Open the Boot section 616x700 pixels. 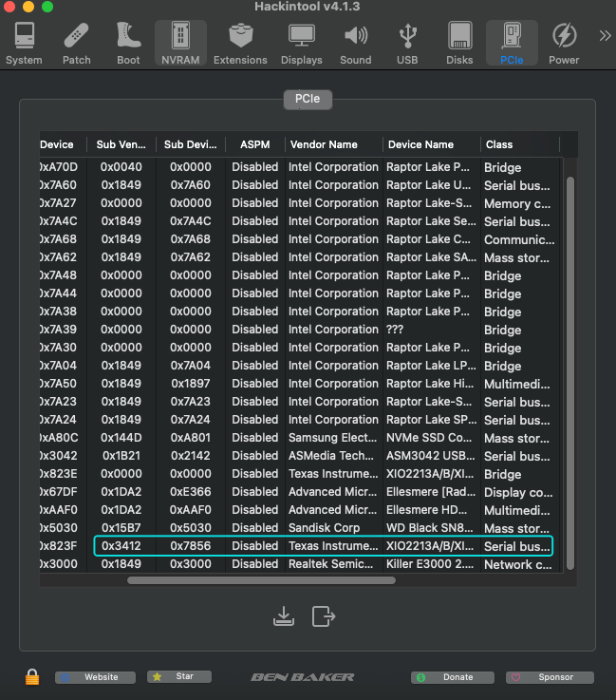(128, 44)
